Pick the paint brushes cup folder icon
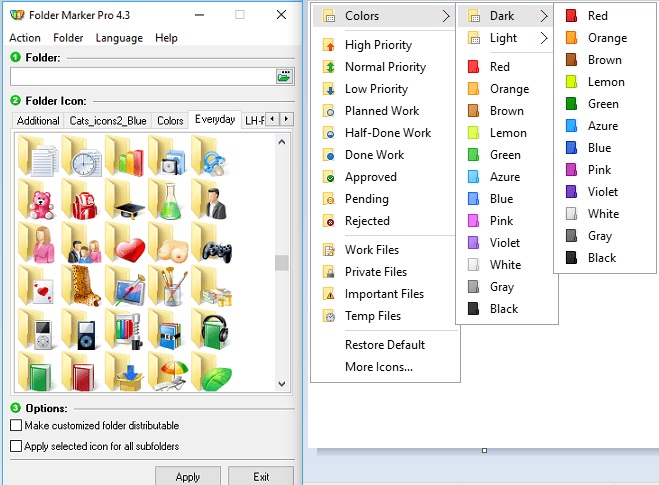The width and height of the screenshot is (659, 485). point(168,287)
